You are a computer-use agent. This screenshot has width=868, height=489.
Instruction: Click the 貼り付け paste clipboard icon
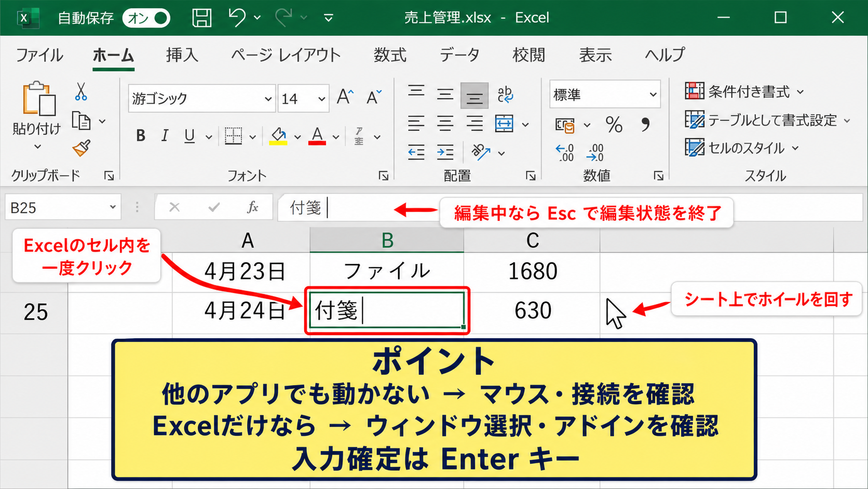pos(39,98)
